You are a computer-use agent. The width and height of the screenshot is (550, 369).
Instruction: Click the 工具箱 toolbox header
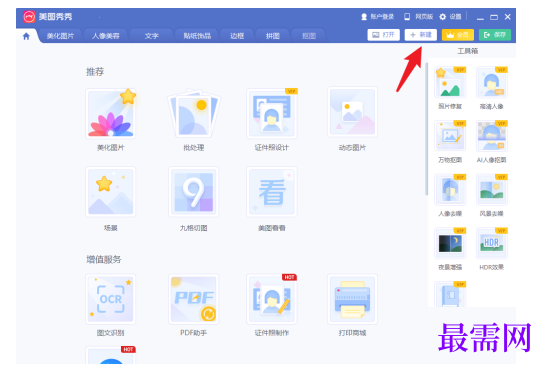(x=468, y=51)
